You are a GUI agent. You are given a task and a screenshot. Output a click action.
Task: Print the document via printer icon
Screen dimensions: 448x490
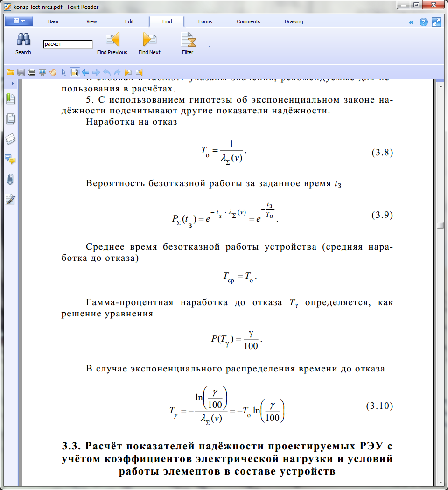click(32, 72)
